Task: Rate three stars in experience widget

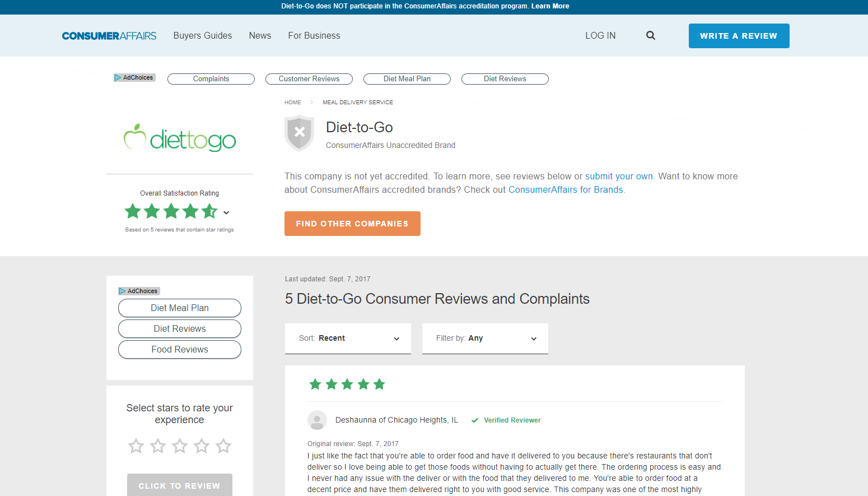Action: (180, 446)
